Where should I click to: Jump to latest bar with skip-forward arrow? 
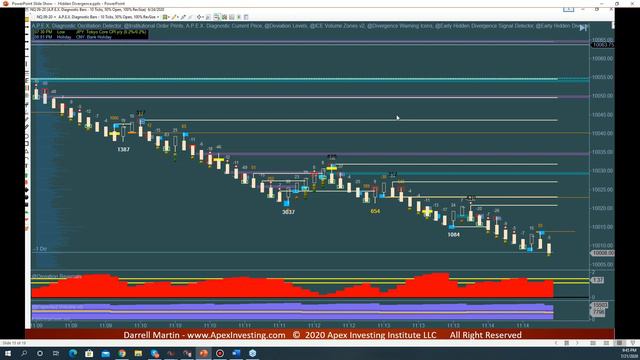(583, 28)
